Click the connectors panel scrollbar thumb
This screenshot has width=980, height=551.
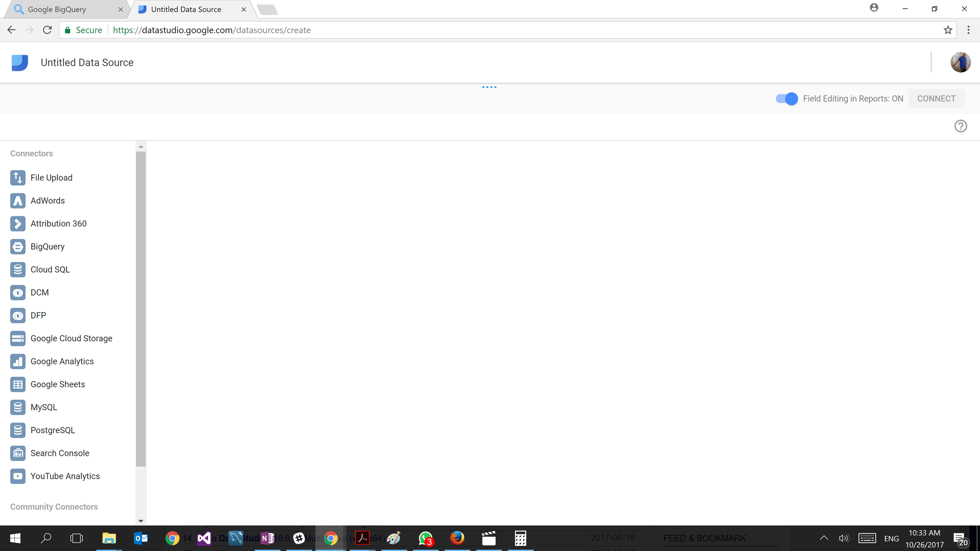[x=141, y=309]
